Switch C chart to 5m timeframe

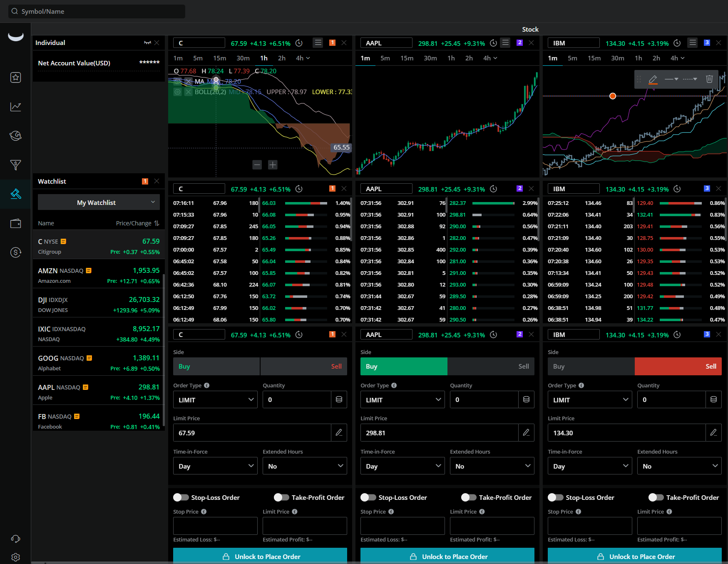pos(198,58)
